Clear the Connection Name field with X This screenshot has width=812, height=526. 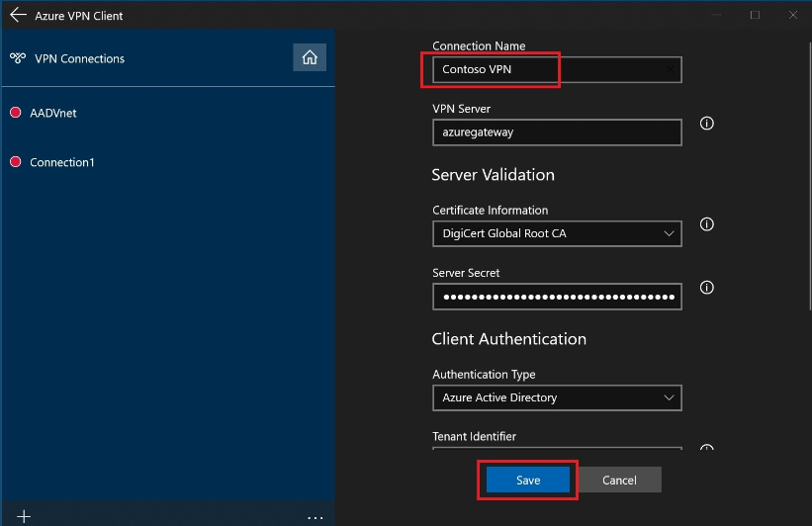[x=671, y=69]
